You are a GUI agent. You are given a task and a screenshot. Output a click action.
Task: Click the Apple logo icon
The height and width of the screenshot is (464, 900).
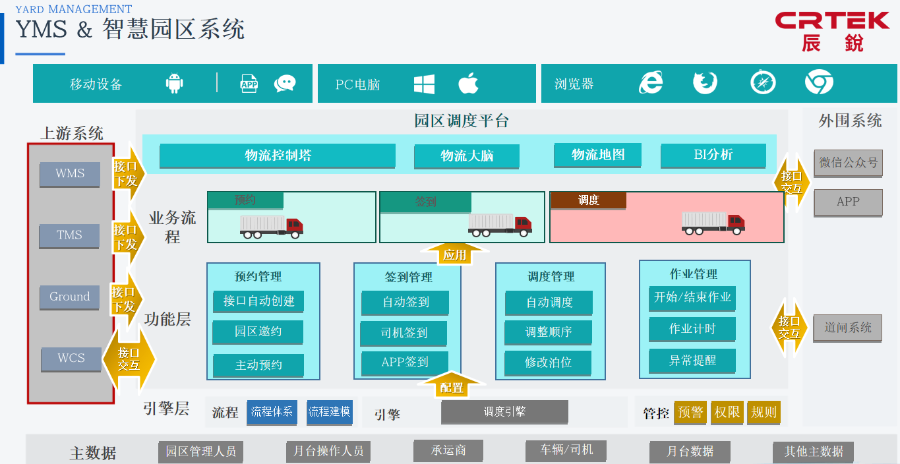pos(468,83)
